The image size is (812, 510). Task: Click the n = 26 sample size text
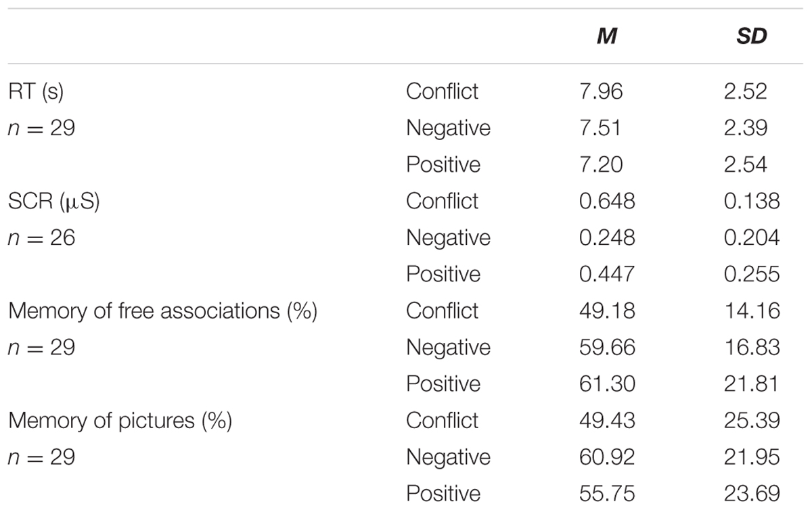pos(41,237)
